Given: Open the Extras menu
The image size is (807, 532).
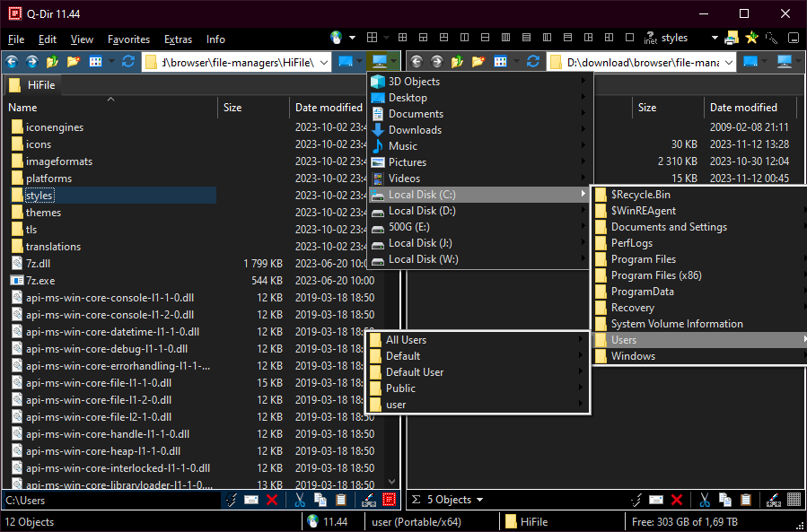Looking at the screenshot, I should click(x=178, y=39).
